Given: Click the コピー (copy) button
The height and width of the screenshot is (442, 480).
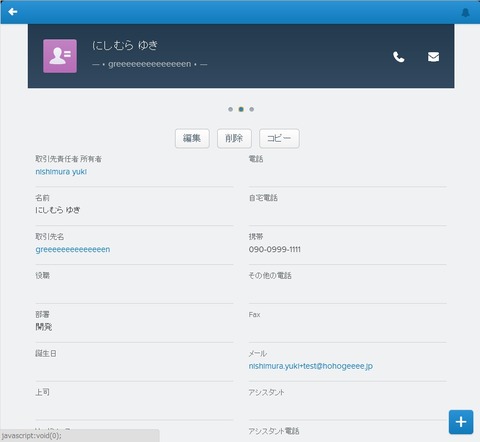Looking at the screenshot, I should [x=279, y=138].
